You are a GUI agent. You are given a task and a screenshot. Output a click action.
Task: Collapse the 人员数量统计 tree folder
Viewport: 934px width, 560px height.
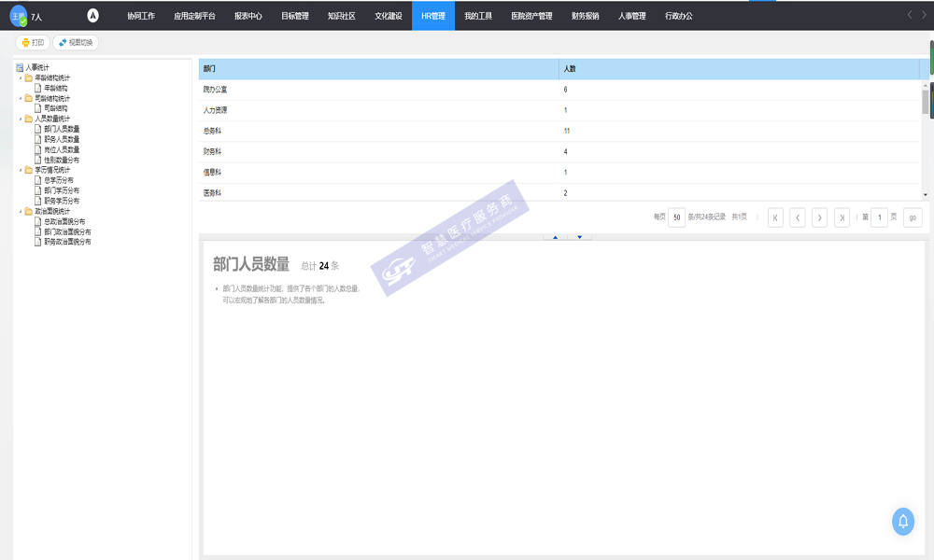pyautogui.click(x=21, y=119)
